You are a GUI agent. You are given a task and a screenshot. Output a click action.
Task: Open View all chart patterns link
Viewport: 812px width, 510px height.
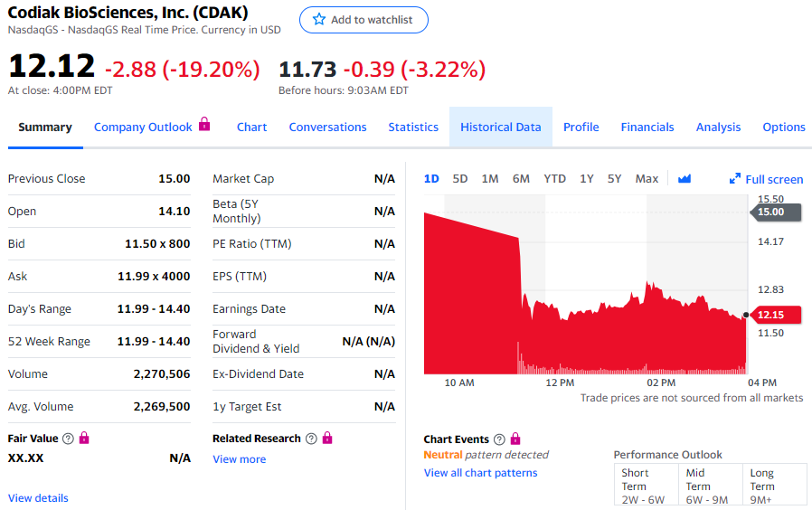coord(480,473)
